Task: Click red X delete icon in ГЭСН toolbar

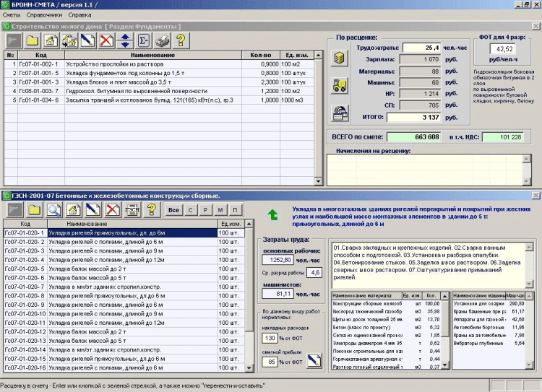Action: 113,209
